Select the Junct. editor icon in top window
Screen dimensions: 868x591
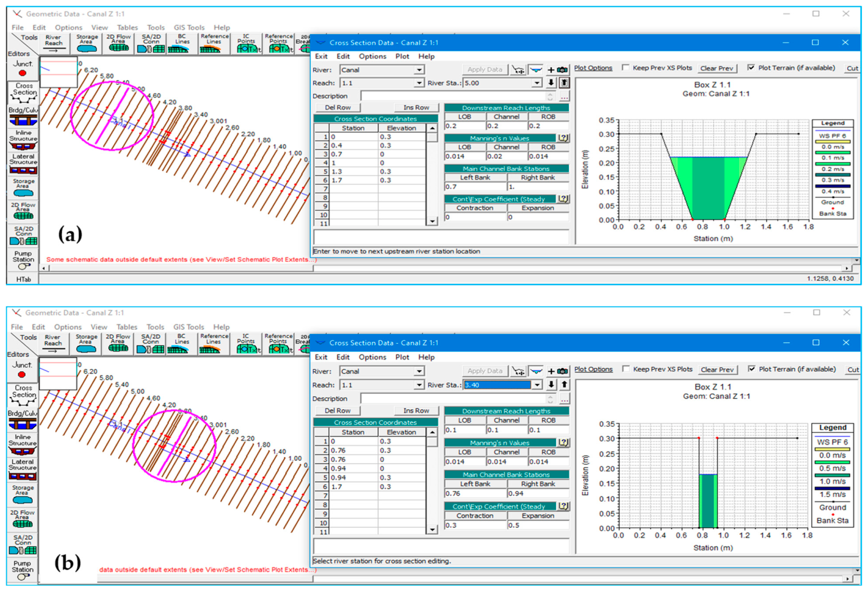(x=23, y=68)
